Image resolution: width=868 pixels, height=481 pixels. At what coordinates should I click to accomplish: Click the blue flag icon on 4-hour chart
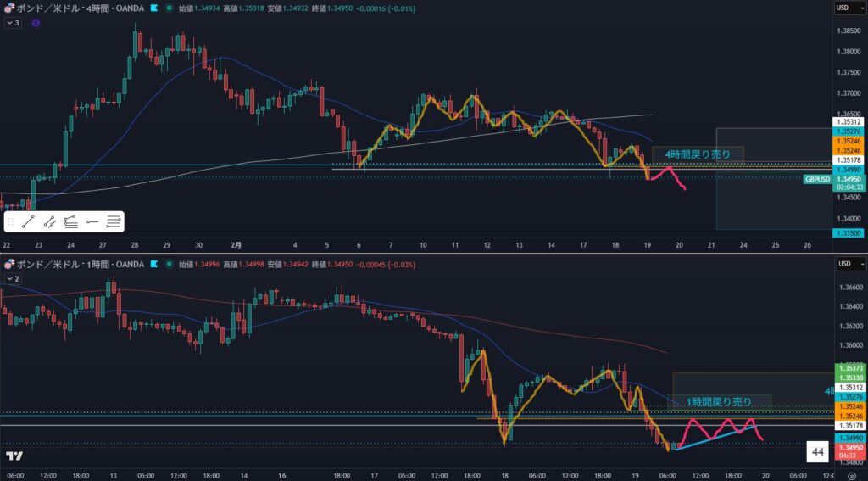(x=153, y=8)
